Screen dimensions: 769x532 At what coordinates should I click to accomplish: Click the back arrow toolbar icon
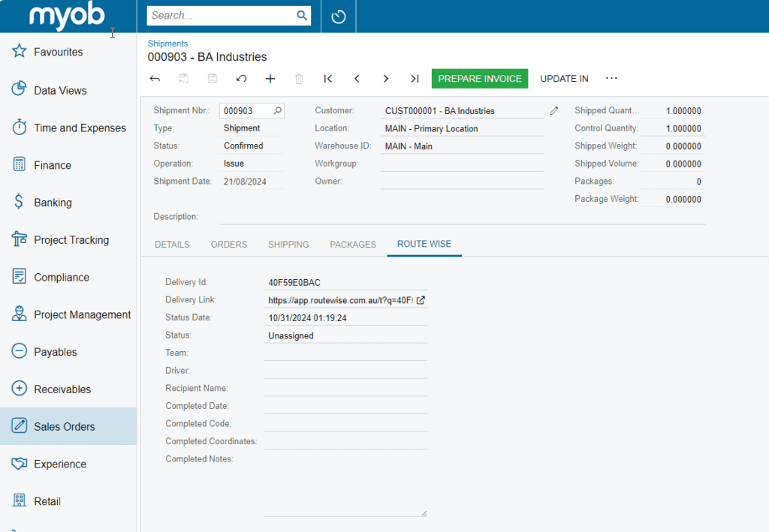155,79
